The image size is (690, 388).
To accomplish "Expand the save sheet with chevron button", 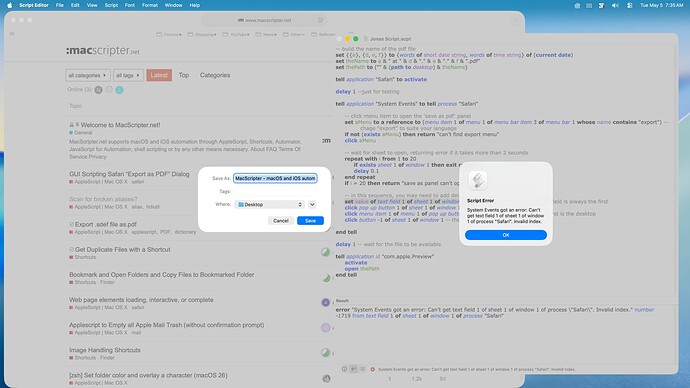I will tap(312, 205).
